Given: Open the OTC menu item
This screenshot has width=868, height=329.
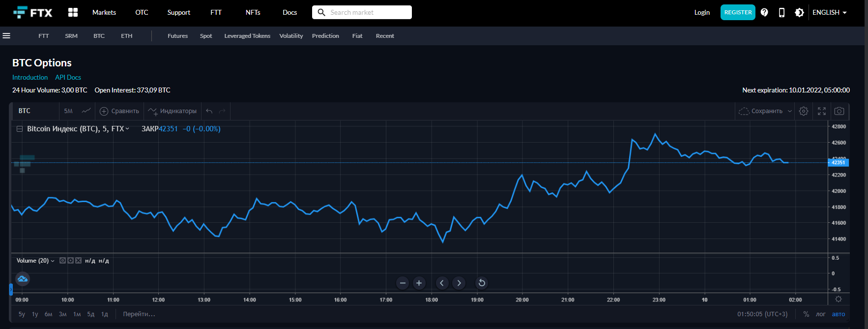Looking at the screenshot, I should coord(142,12).
